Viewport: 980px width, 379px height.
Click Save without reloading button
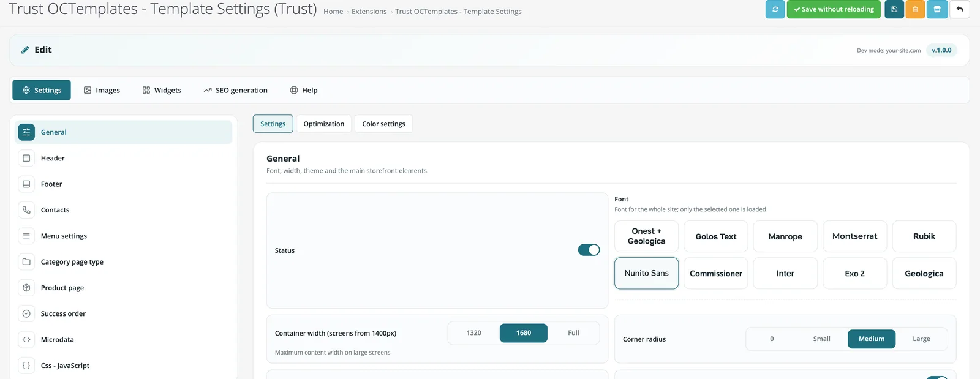tap(834, 9)
